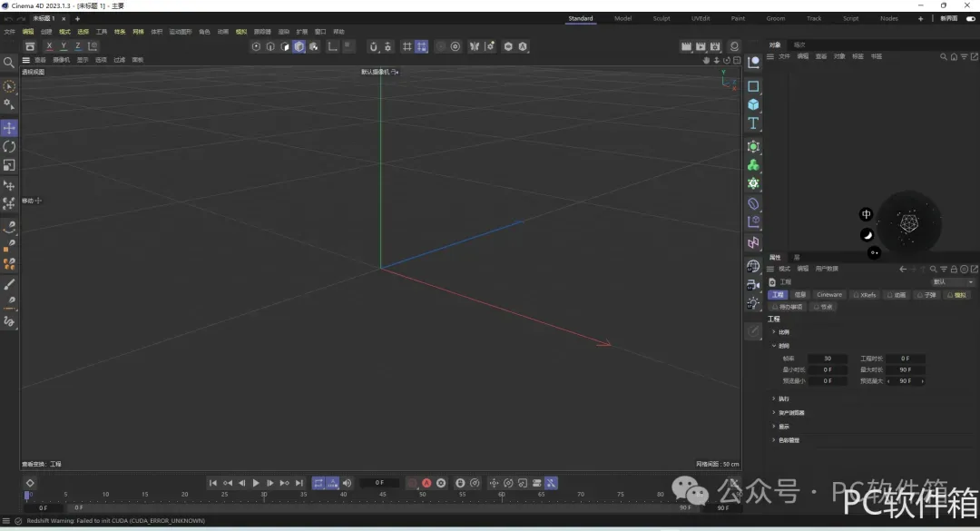Viewport: 980px width, 531px height.
Task: Open the object manager hamburger menu
Action: pyautogui.click(x=770, y=56)
